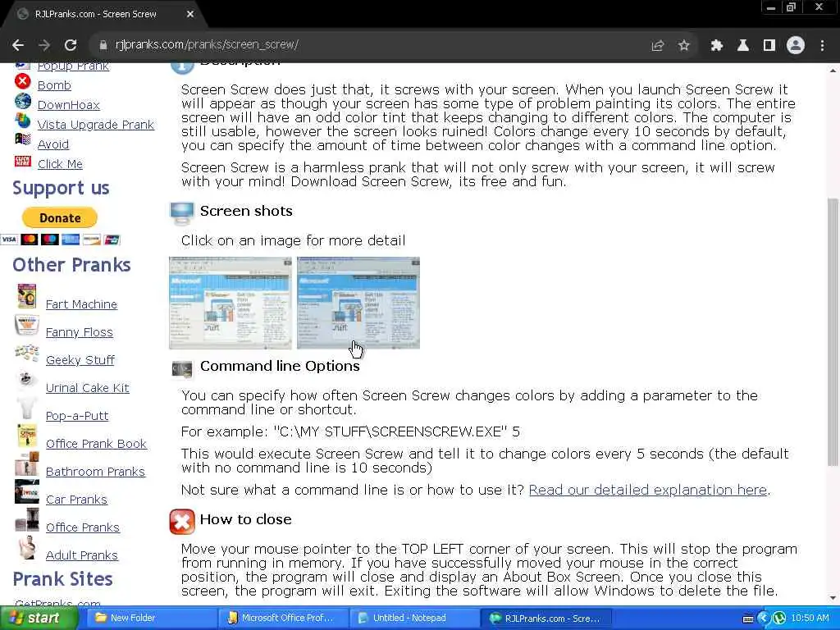Open the Bathroom Pranks link
Image resolution: width=840 pixels, height=630 pixels.
pos(95,472)
